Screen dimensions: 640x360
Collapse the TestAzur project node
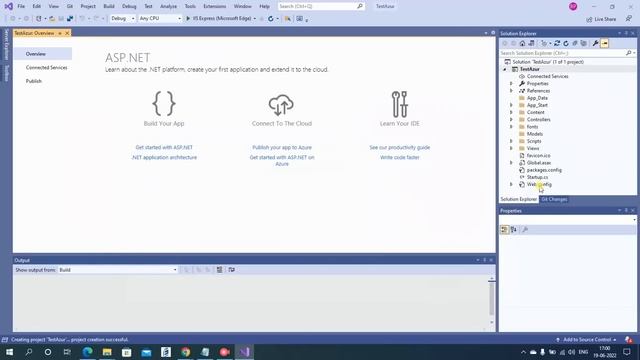pos(504,69)
